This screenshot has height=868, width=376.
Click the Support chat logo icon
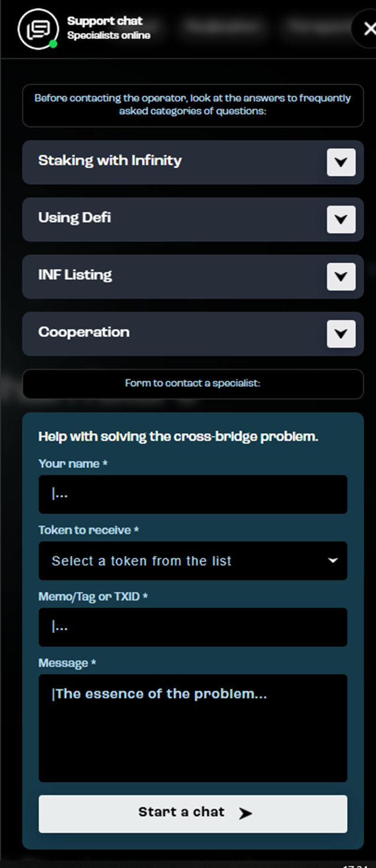point(38,29)
